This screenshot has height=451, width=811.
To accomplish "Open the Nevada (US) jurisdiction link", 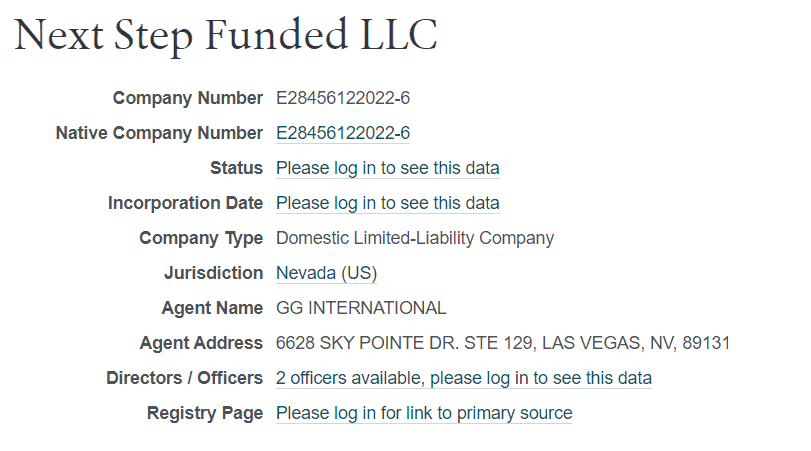I will (326, 273).
